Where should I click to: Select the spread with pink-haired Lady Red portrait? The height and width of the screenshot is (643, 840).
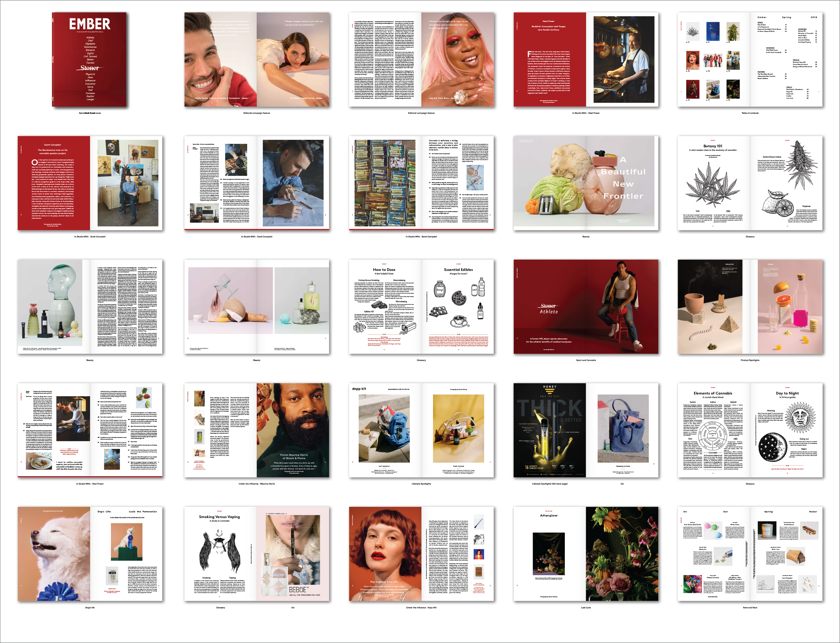tap(421, 59)
